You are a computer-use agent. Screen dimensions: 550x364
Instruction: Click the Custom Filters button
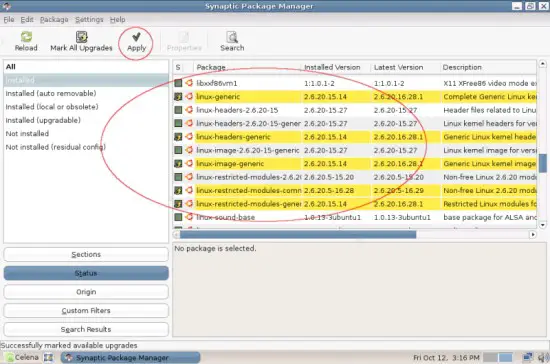click(x=86, y=310)
